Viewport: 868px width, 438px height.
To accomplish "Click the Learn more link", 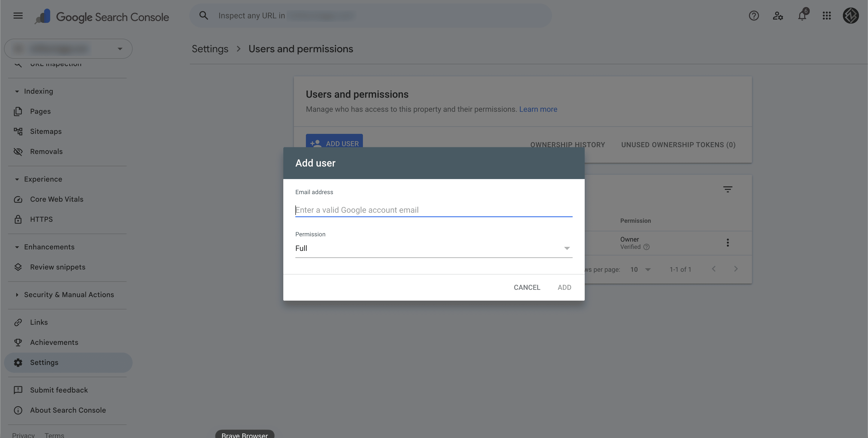I will [x=538, y=109].
